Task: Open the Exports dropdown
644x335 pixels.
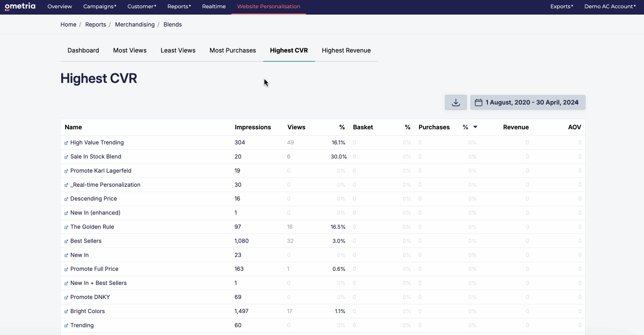Action: pos(561,7)
